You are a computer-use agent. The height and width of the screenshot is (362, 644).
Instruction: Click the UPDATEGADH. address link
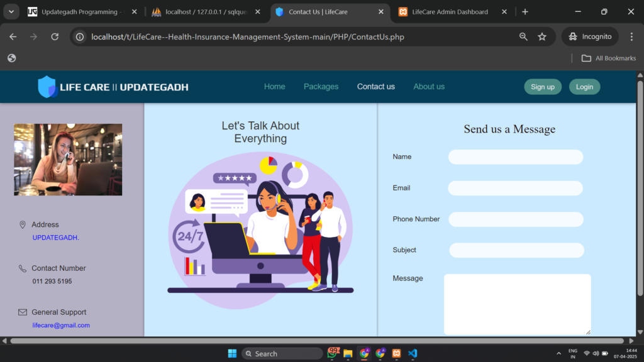(55, 238)
